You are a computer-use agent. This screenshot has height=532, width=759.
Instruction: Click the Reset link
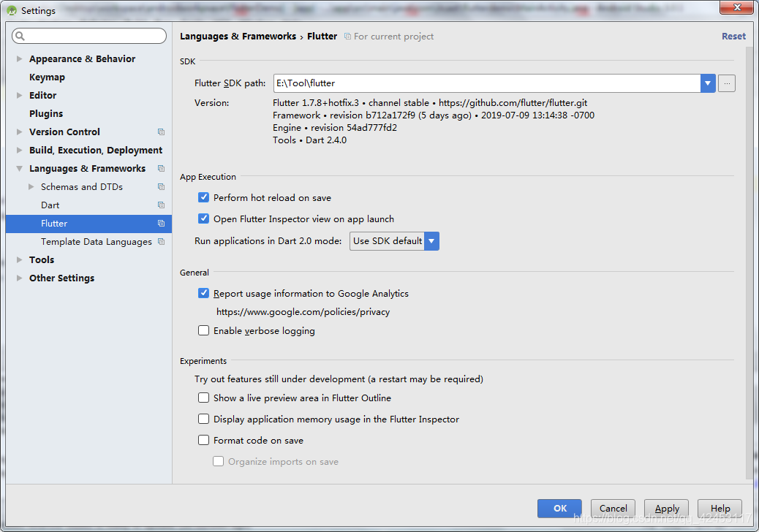[x=733, y=37]
